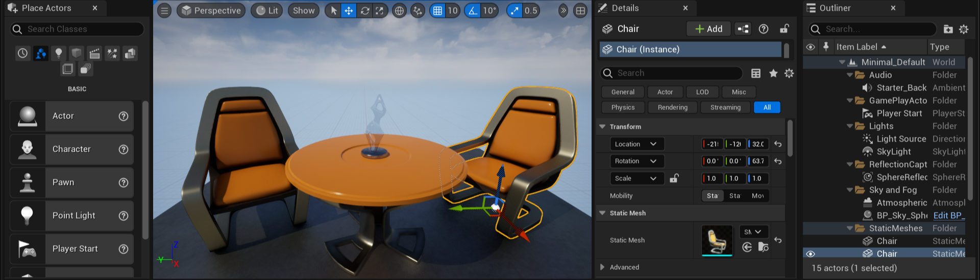This screenshot has height=280, width=980.
Task: Open the Perspective view mode menu
Action: (x=211, y=11)
